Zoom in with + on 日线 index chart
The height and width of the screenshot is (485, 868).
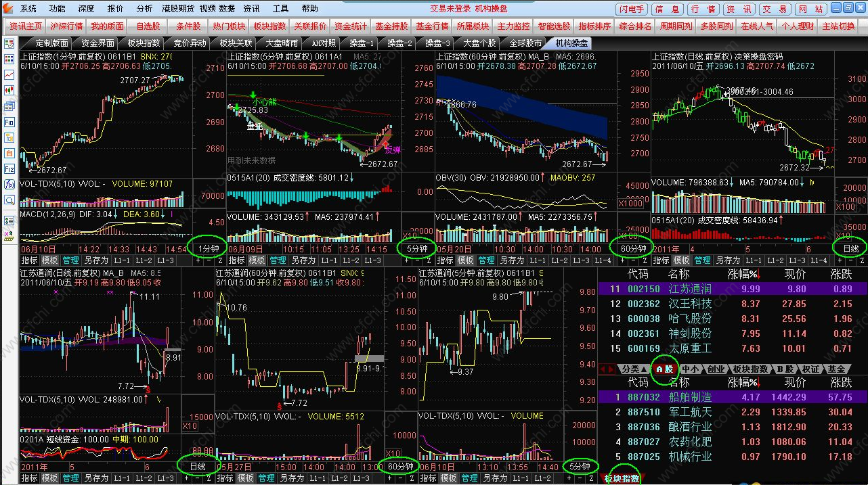[840, 260]
